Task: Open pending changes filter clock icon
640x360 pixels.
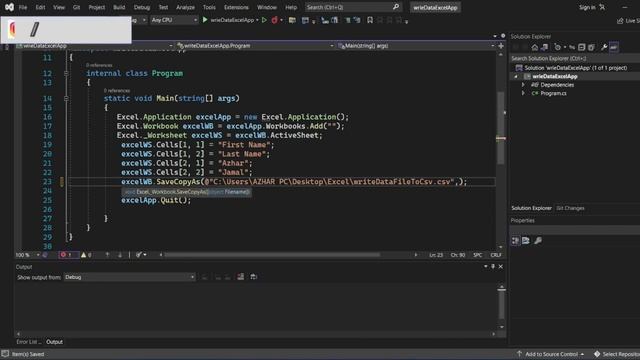Action: point(558,47)
